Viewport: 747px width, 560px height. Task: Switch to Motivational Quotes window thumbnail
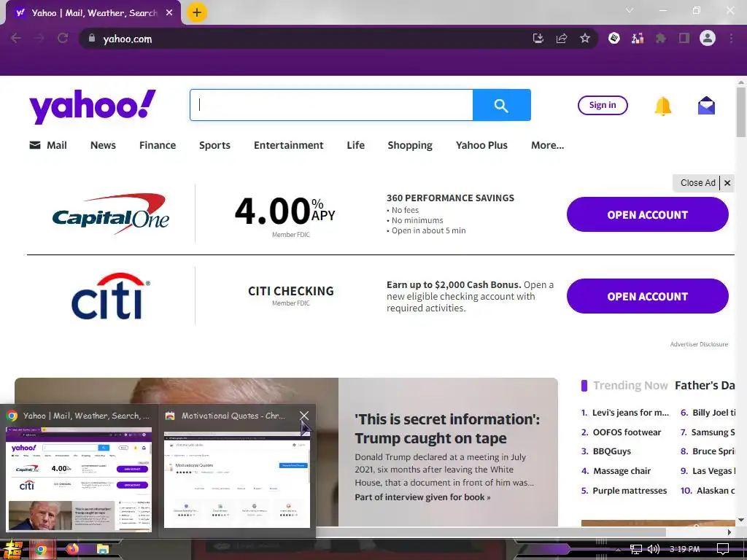237,479
